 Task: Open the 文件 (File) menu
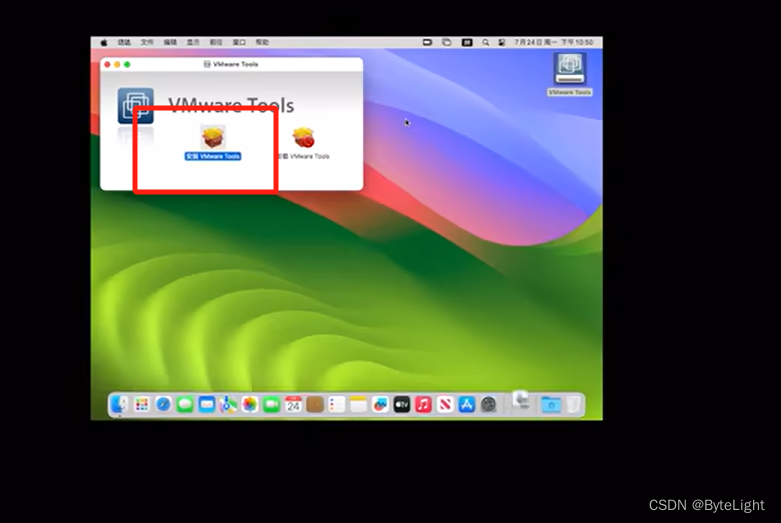[147, 42]
